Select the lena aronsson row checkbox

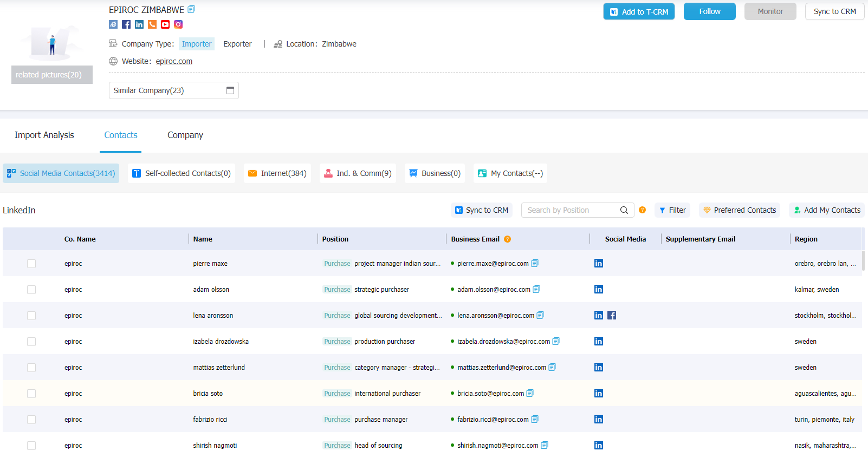(x=31, y=316)
